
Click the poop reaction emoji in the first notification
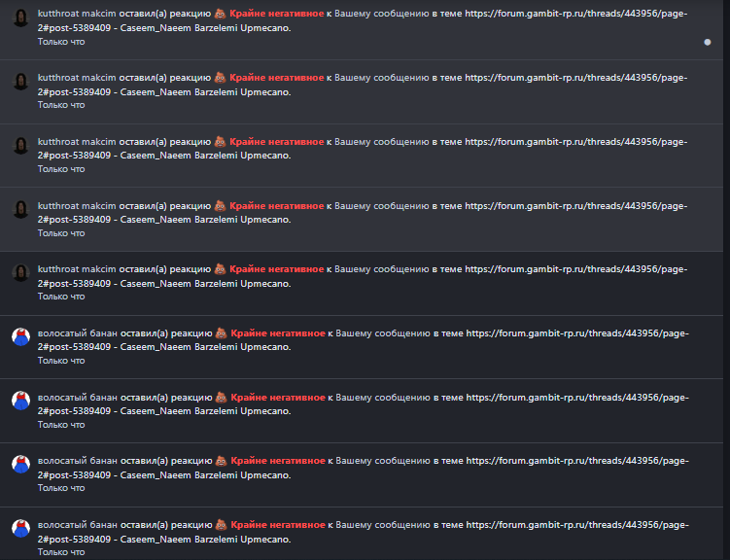pos(221,14)
